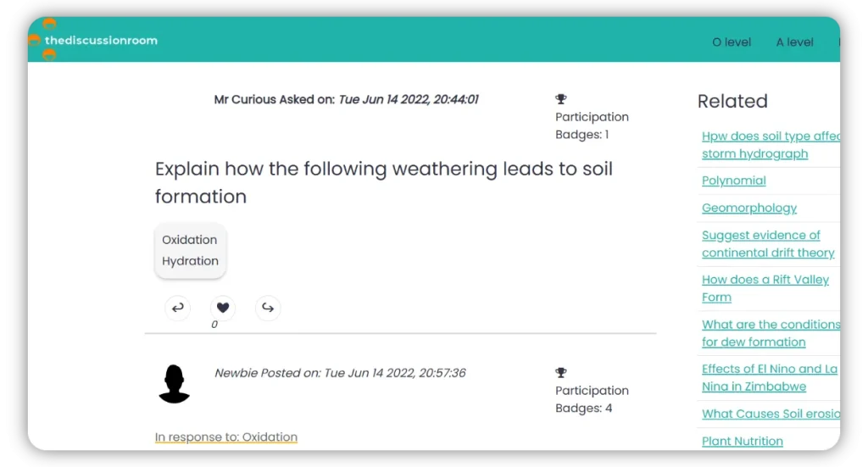This screenshot has width=868, height=467.
Task: Open the O level menu
Action: tap(732, 42)
